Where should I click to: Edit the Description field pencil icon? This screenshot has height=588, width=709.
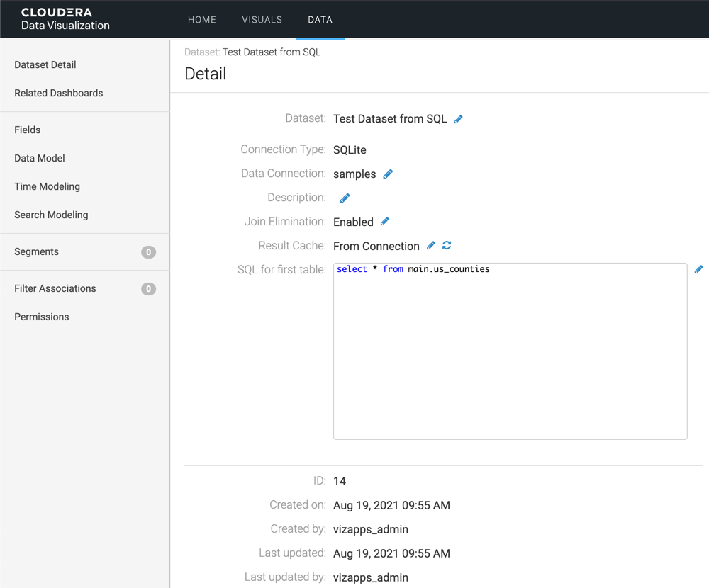(x=345, y=198)
